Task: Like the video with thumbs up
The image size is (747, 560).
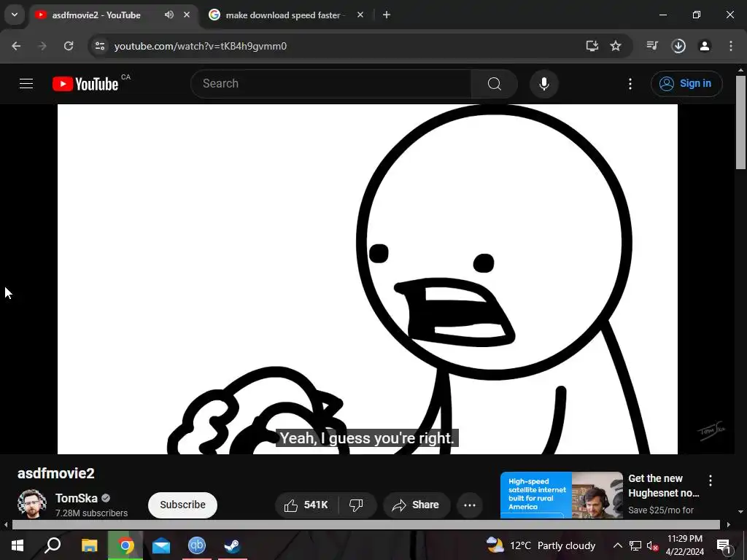Action: click(x=306, y=505)
